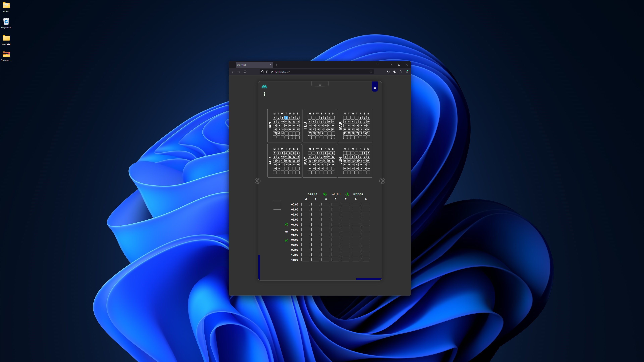Select January 1 in calendar
Image resolution: width=644 pixels, height=362 pixels.
coord(275,118)
